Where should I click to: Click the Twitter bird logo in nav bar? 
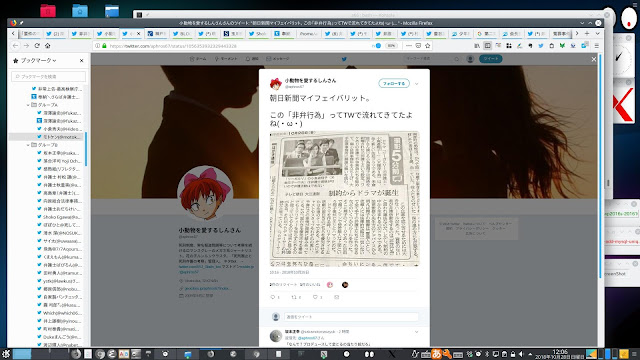pyautogui.click(x=344, y=59)
